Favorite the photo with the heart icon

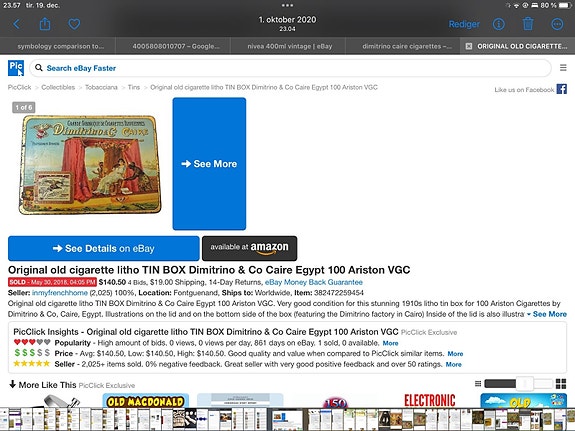point(74,24)
